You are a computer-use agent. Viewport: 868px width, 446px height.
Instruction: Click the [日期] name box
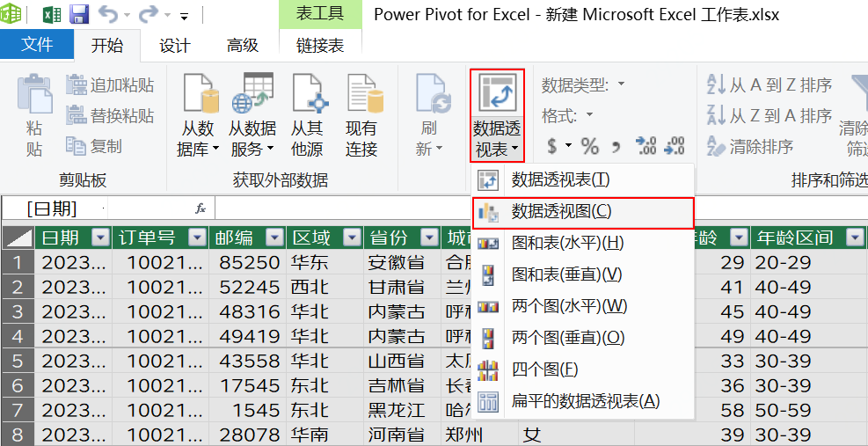point(55,208)
